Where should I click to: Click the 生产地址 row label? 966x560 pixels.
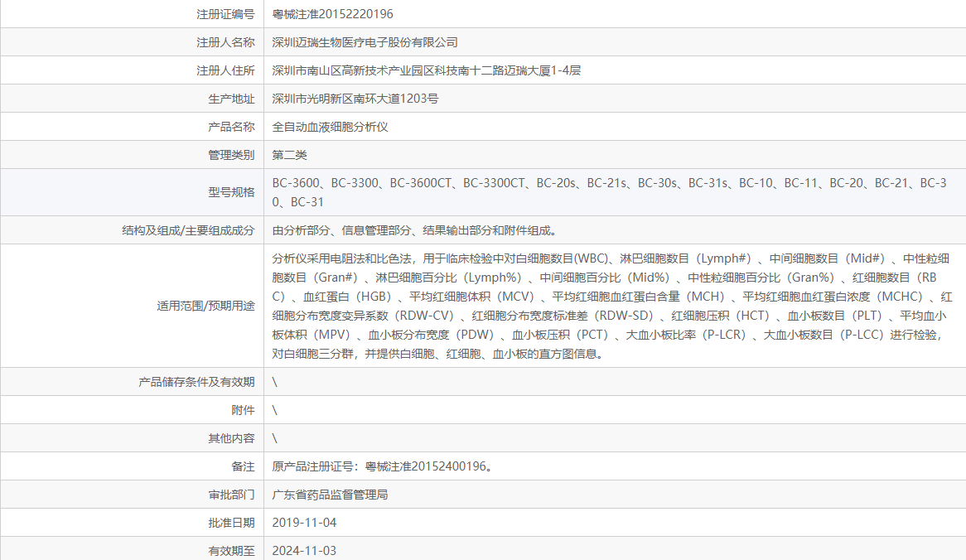click(x=228, y=98)
